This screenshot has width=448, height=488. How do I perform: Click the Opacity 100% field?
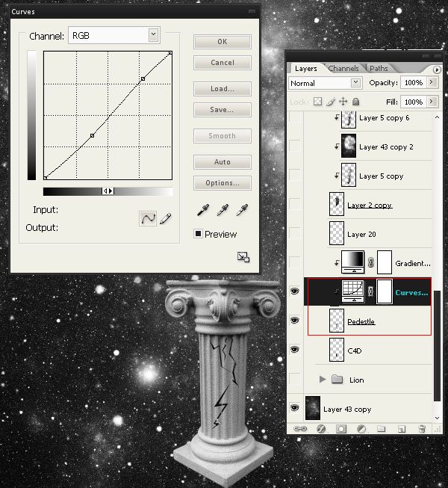tap(414, 82)
